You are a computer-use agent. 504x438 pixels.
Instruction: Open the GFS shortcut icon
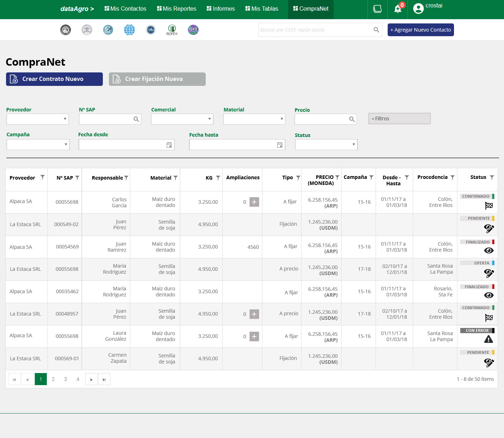(x=193, y=30)
